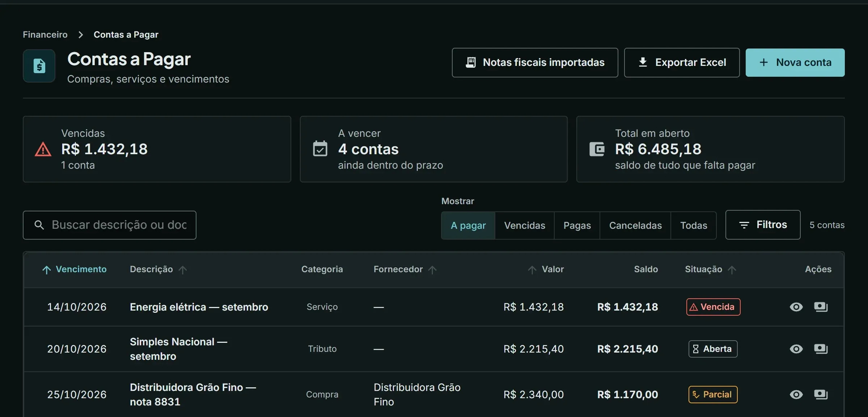Register payment for Distribuidora Grão Fino row
868x417 pixels.
(821, 395)
